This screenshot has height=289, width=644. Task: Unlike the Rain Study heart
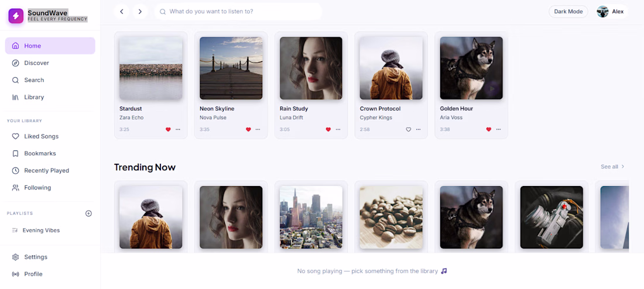[328, 129]
